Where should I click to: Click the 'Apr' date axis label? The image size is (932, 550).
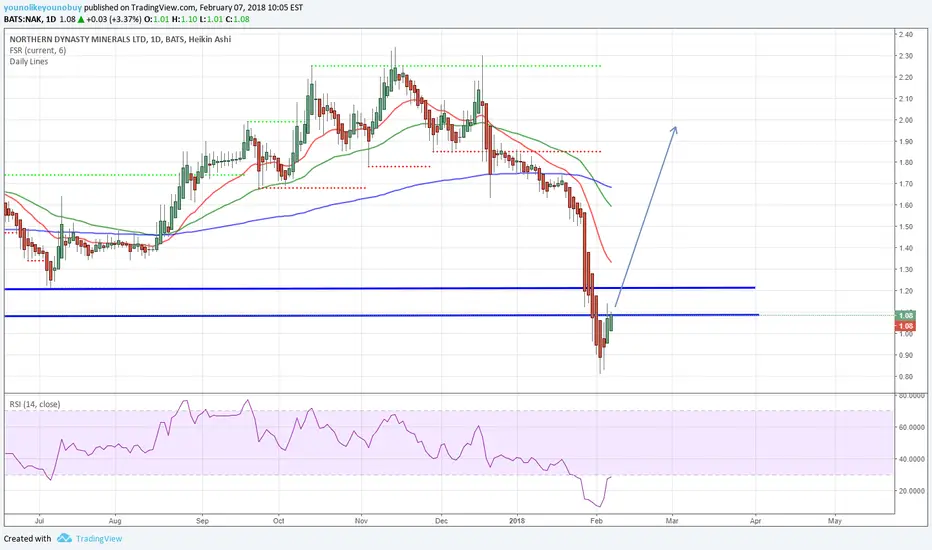[755, 521]
